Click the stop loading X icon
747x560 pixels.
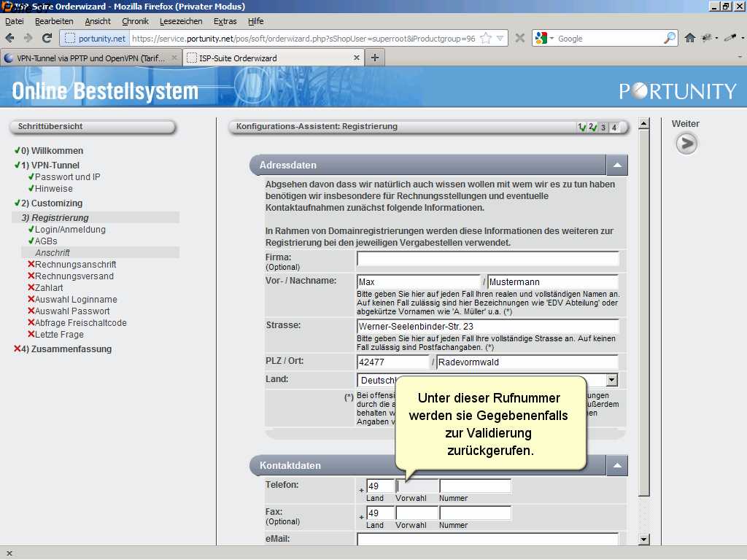pyautogui.click(x=519, y=38)
